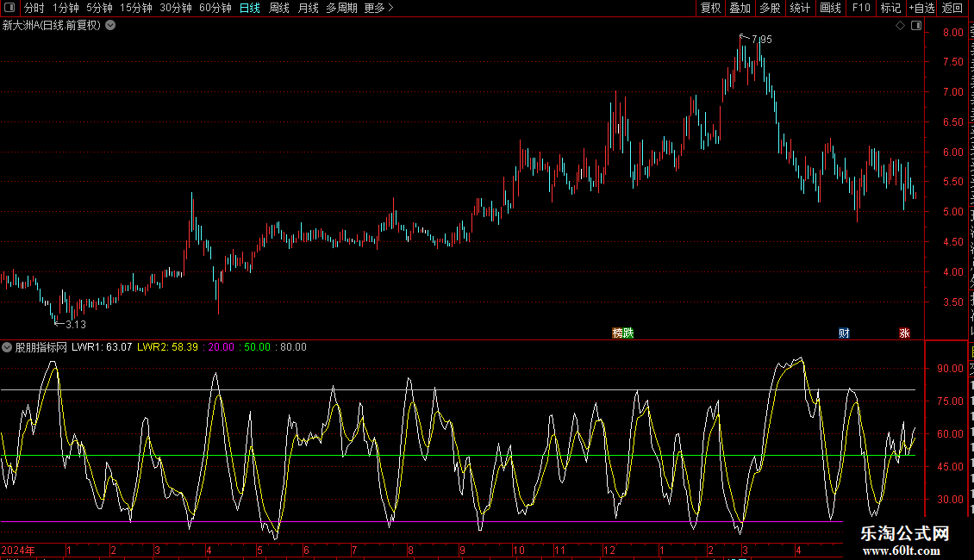Click the 8.00 price axis label

pyautogui.click(x=952, y=32)
